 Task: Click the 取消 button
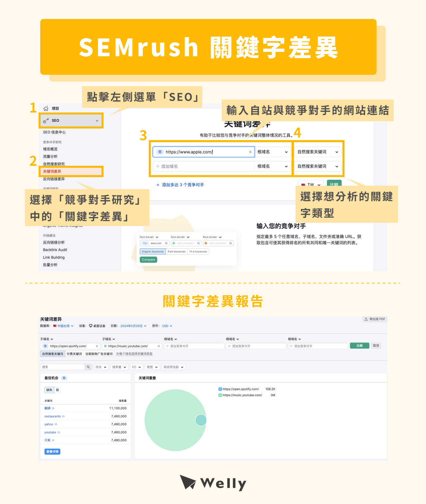(x=376, y=346)
